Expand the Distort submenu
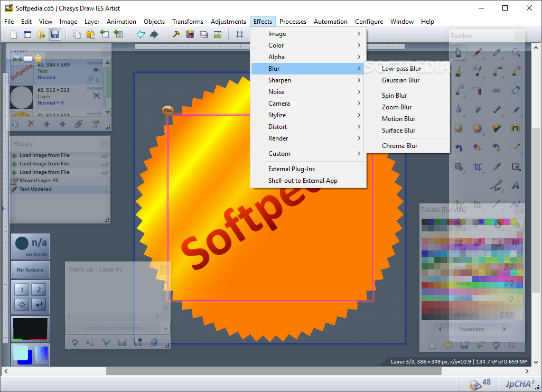Viewport: 542px width, 392px height. click(309, 126)
